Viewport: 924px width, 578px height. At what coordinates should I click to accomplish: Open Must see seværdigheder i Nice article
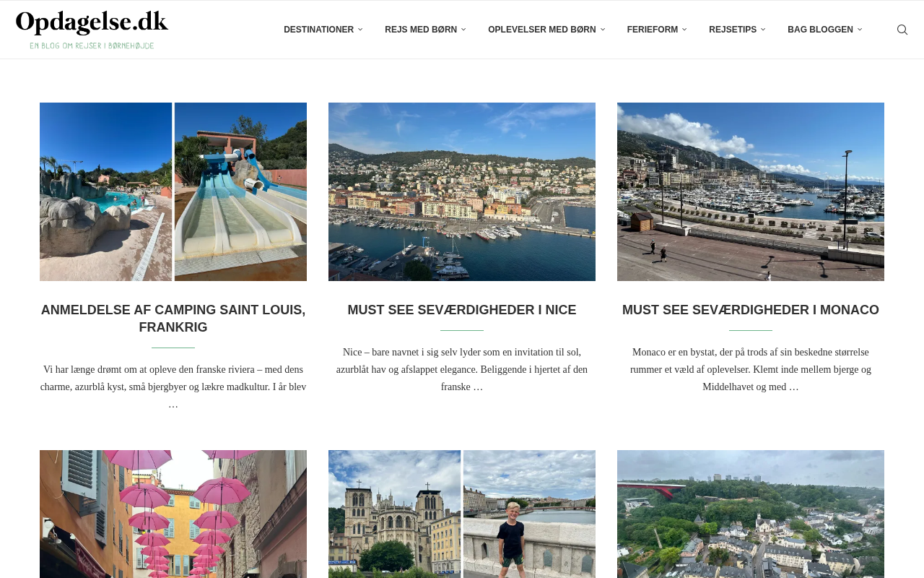pos(462,310)
